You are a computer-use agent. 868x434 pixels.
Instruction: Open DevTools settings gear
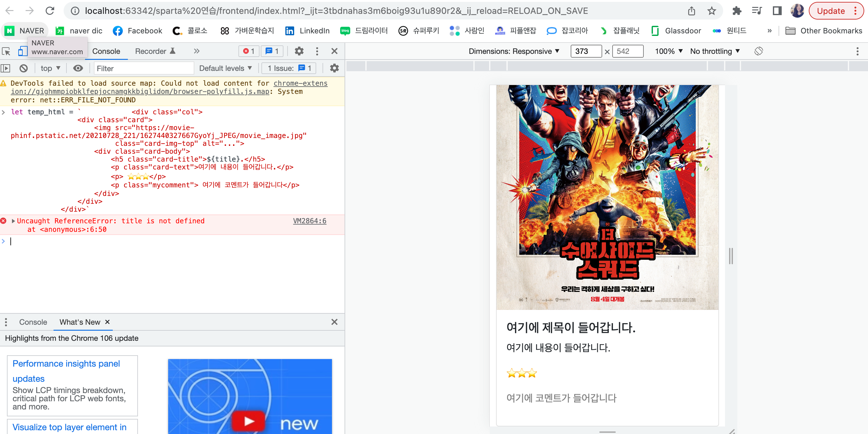(299, 51)
